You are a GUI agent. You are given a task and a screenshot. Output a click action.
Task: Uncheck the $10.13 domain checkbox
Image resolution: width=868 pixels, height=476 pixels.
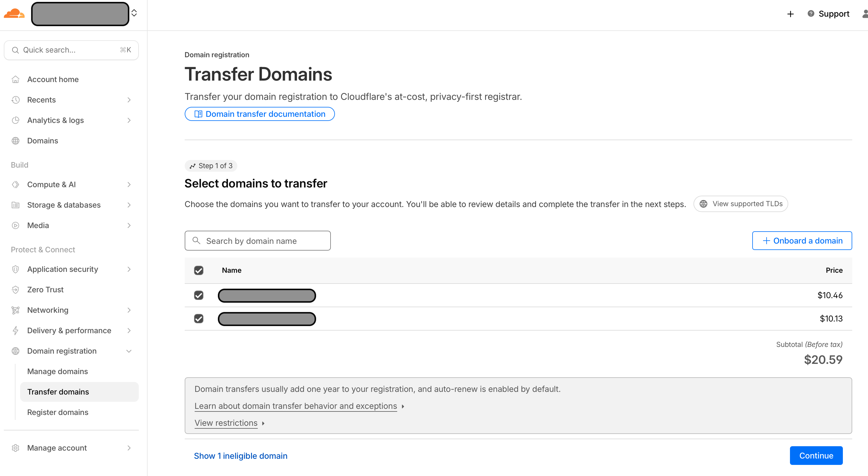tap(199, 319)
